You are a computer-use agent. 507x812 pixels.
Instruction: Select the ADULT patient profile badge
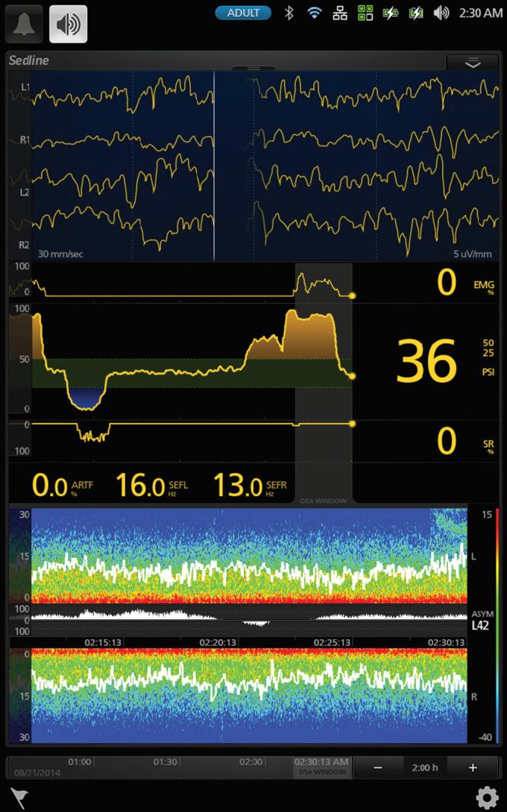tap(243, 13)
